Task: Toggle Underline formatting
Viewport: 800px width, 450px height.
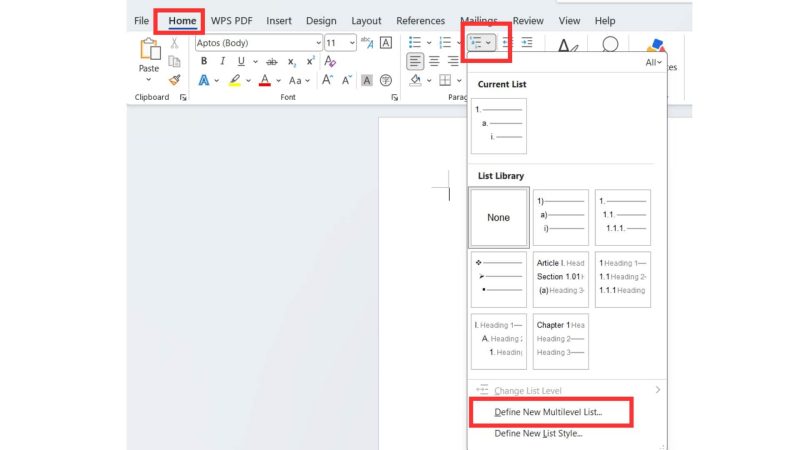Action: 241,61
